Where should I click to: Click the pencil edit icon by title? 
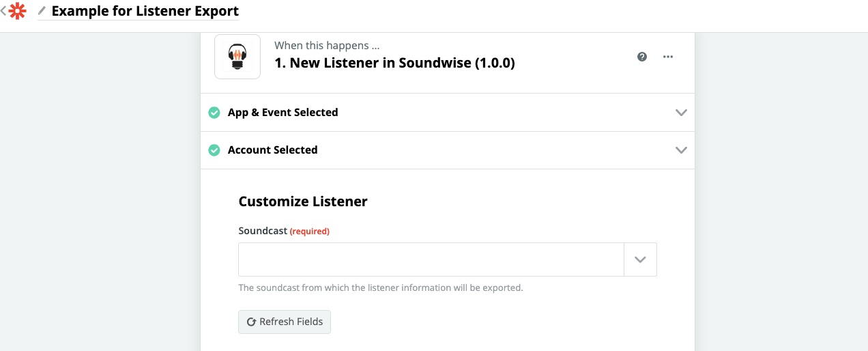click(x=42, y=11)
